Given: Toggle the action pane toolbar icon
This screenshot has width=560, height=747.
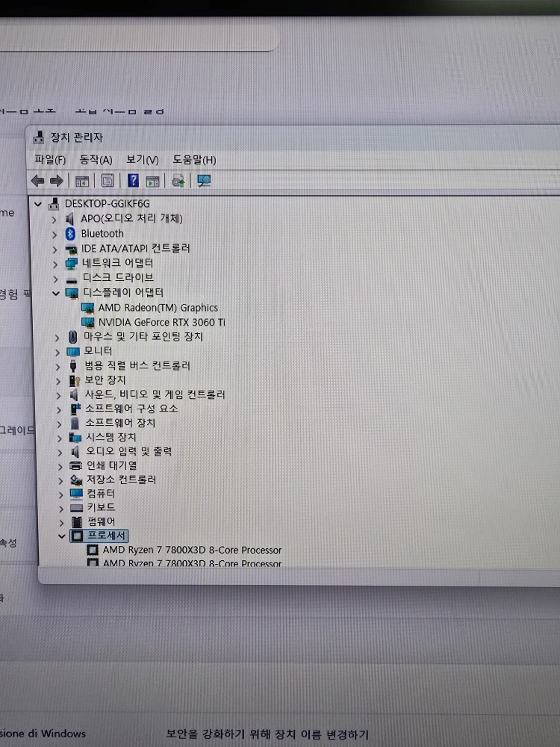Looking at the screenshot, I should coord(152,181).
